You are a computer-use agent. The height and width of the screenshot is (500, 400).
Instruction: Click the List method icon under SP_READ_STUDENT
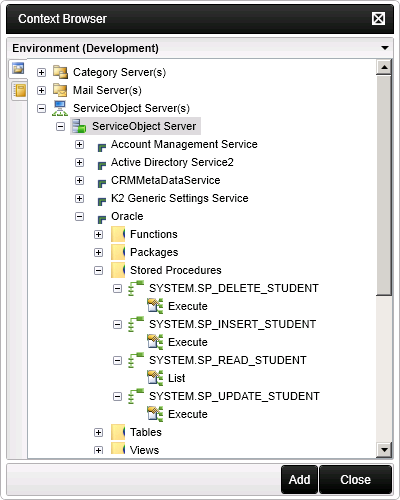pos(155,378)
